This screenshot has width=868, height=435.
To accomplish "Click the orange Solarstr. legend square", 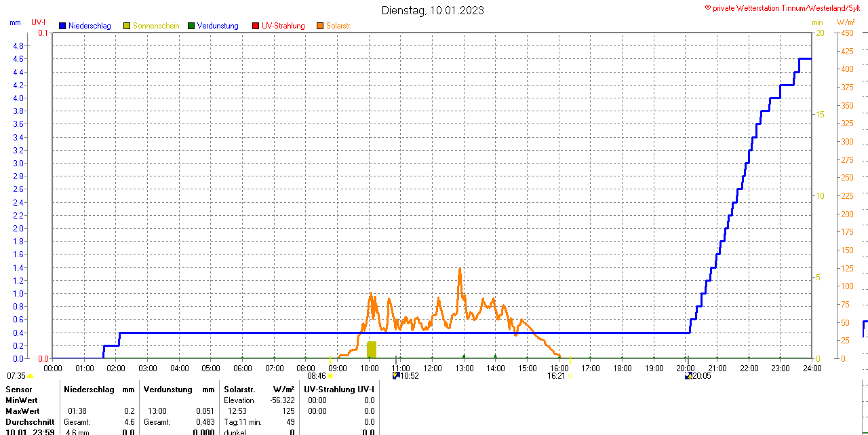I will tap(320, 26).
